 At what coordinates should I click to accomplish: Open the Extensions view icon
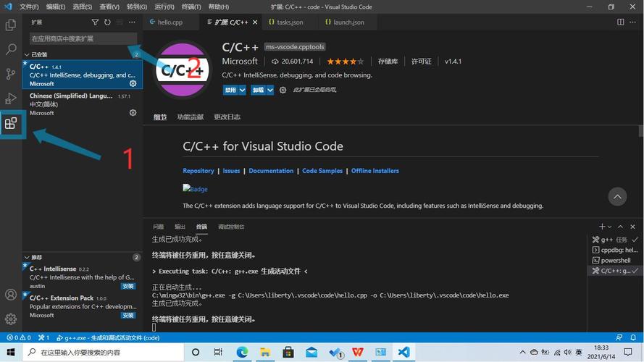coord(11,123)
